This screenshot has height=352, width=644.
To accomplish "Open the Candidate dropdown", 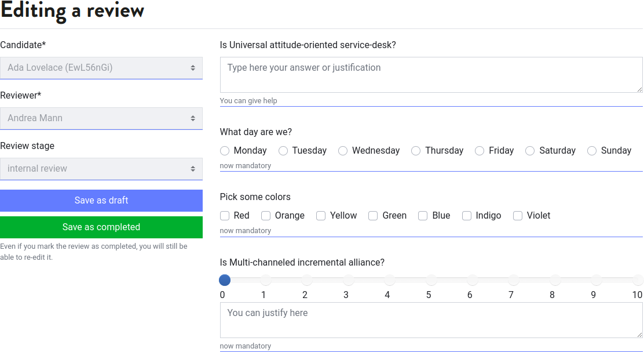I will coord(101,68).
